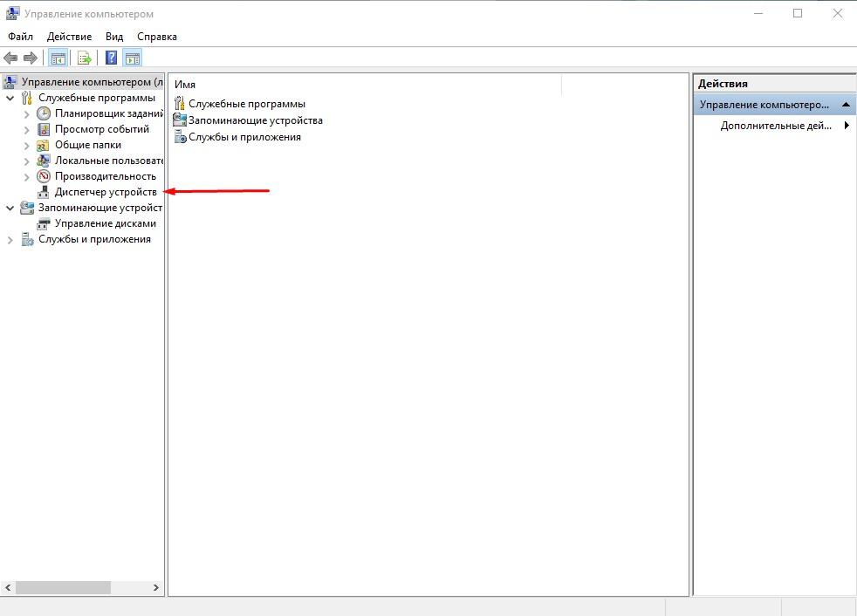Click the Back arrow toolbar icon
The image size is (857, 616).
click(10, 58)
